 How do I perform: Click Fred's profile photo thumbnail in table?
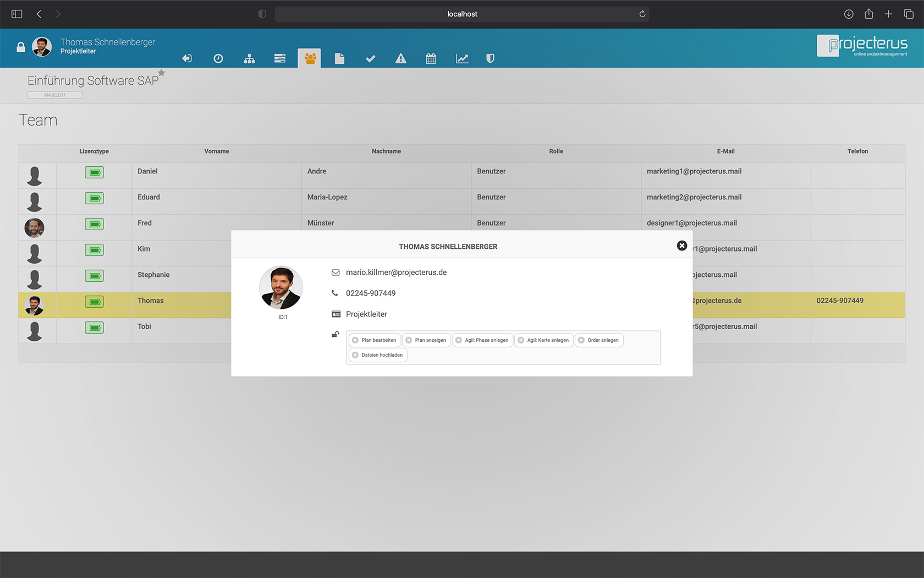(34, 227)
